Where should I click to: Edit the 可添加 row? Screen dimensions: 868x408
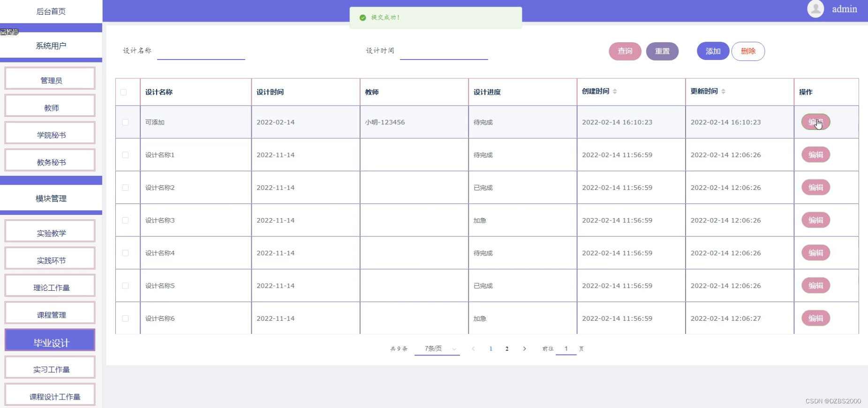tap(816, 122)
